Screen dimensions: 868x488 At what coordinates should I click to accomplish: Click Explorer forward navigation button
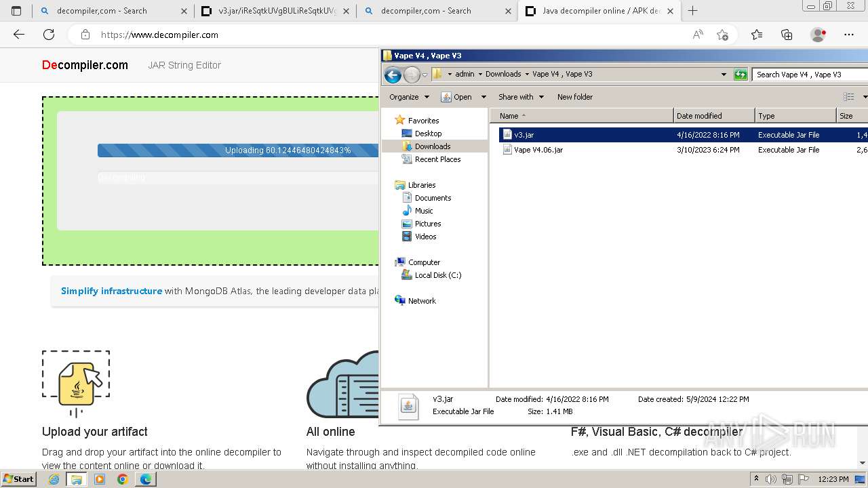(411, 75)
